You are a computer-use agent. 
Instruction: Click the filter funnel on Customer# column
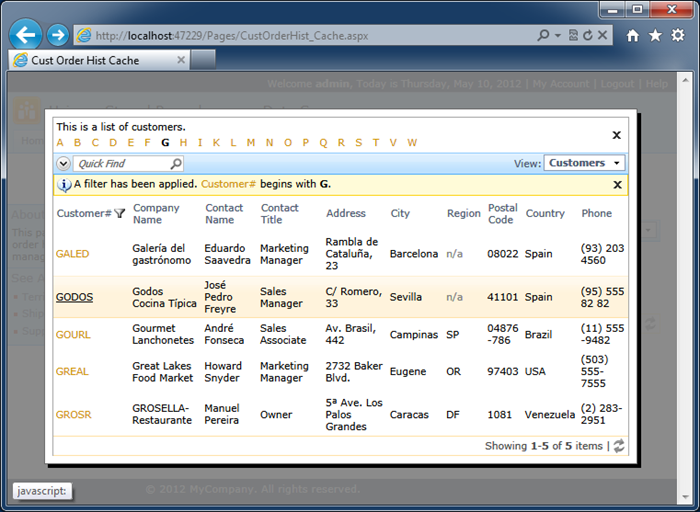tap(119, 213)
